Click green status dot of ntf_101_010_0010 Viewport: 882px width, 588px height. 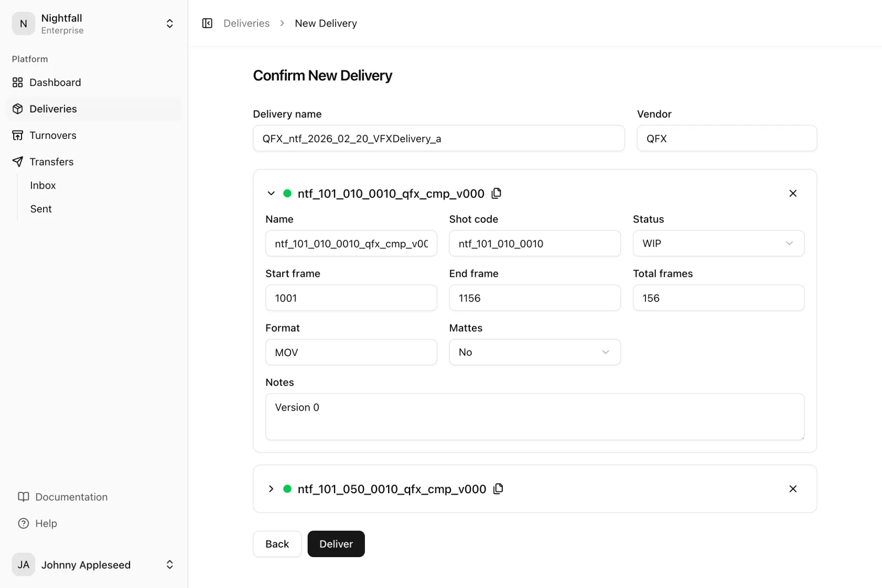coord(287,193)
